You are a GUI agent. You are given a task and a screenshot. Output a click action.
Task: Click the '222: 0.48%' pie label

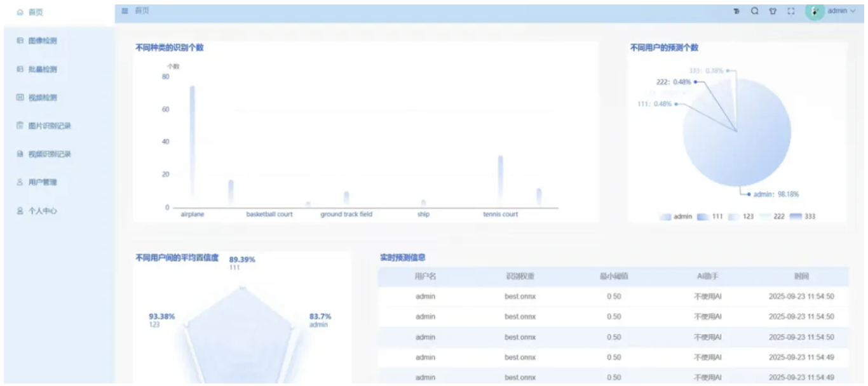click(673, 82)
